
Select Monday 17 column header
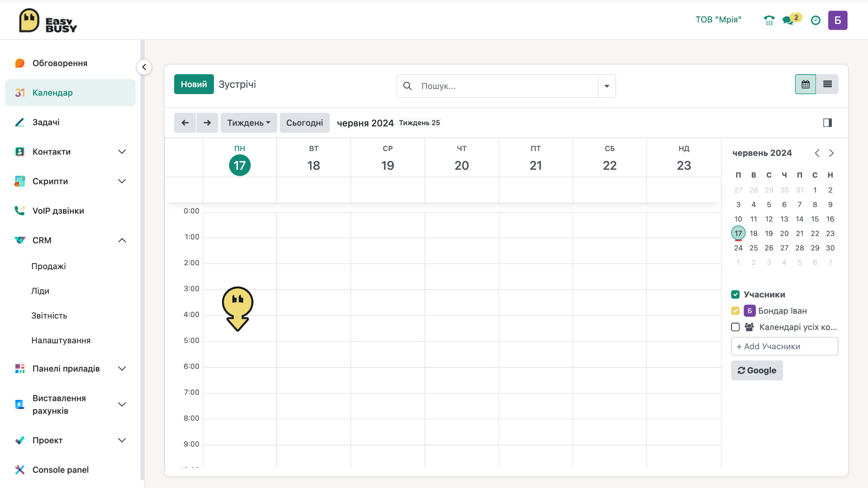pyautogui.click(x=240, y=158)
